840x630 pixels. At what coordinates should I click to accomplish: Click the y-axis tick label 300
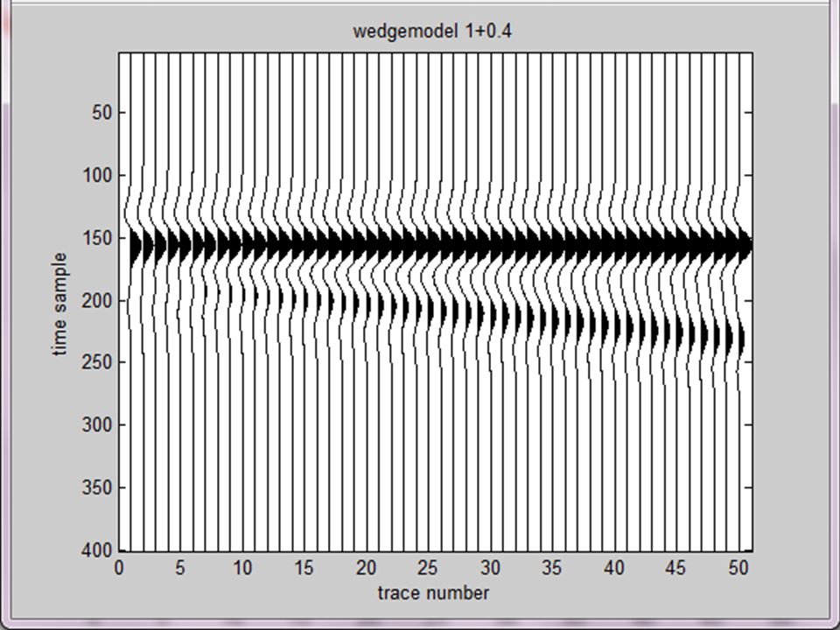(x=97, y=425)
